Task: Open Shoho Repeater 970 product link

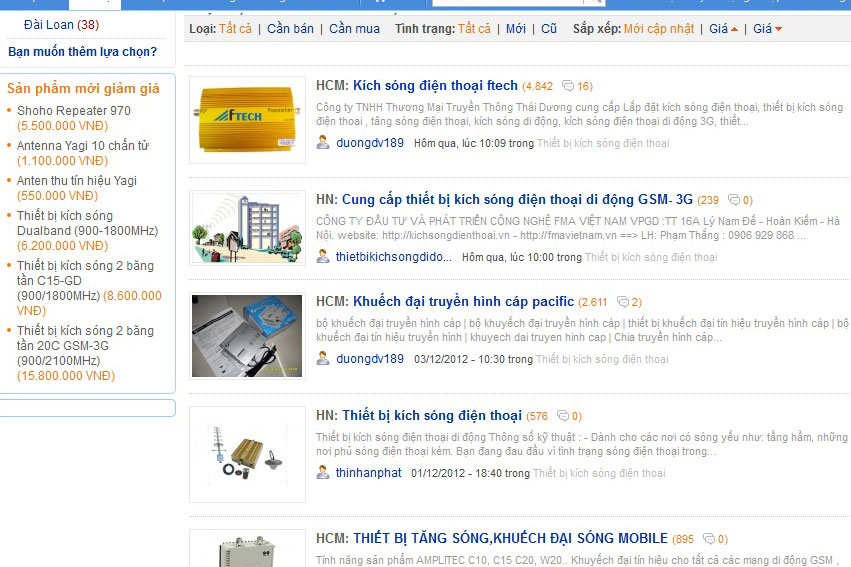Action: coord(74,111)
